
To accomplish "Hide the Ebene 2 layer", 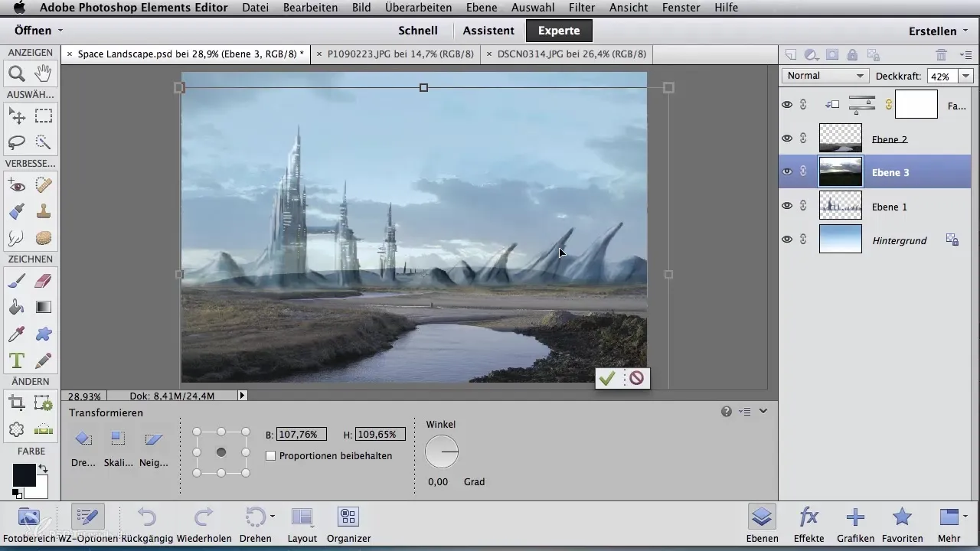I will [787, 139].
